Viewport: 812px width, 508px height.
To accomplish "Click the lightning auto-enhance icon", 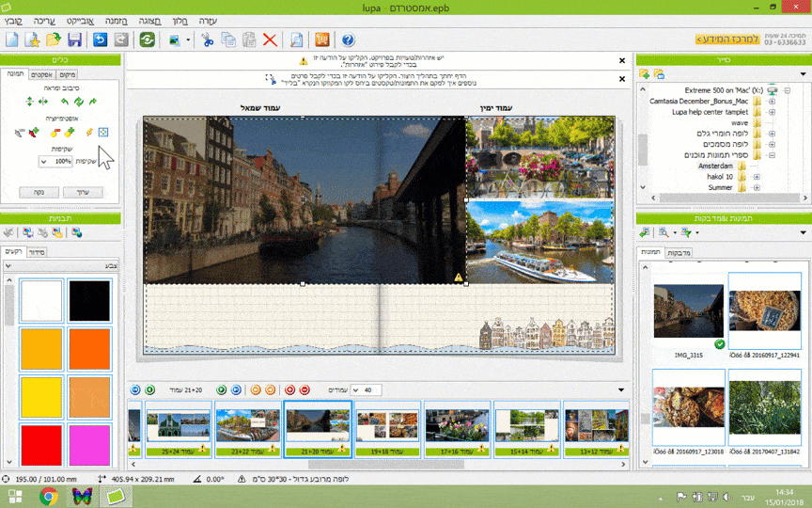I will [89, 133].
